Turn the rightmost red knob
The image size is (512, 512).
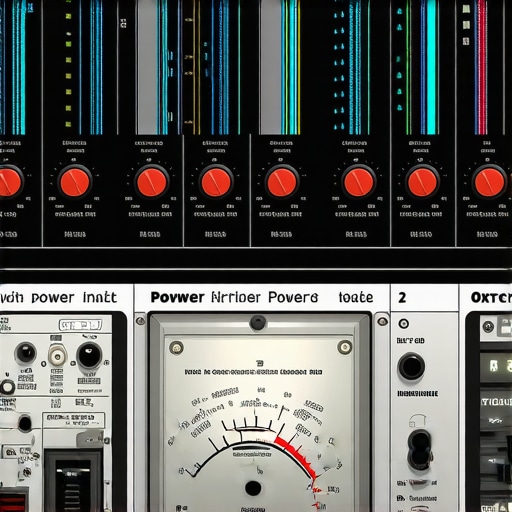pyautogui.click(x=490, y=182)
